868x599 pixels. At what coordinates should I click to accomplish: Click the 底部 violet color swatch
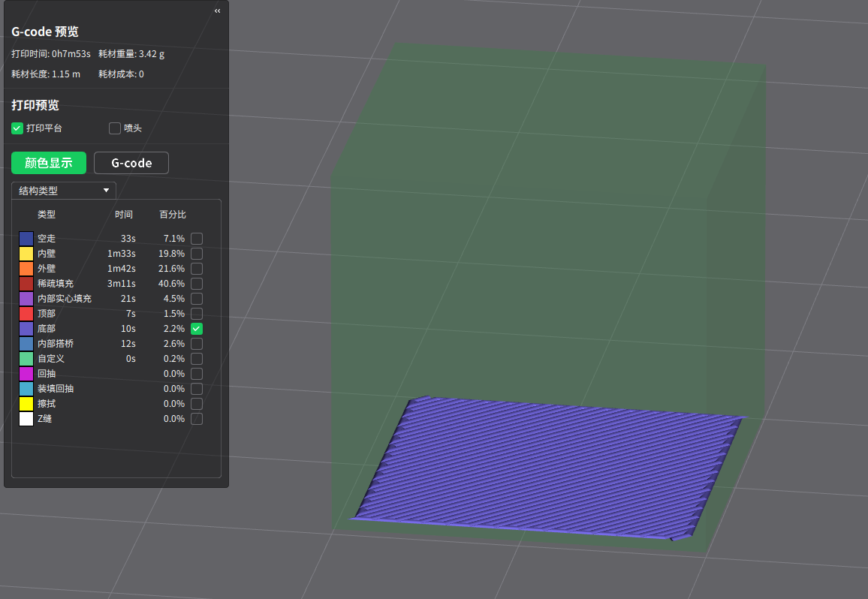[26, 329]
